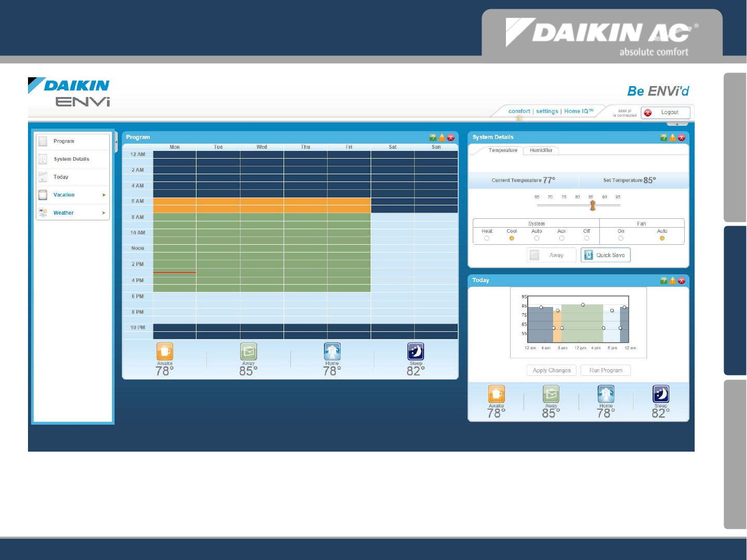Click the Weather sidebar icon
Image resolution: width=747 pixels, height=560 pixels.
tap(43, 213)
